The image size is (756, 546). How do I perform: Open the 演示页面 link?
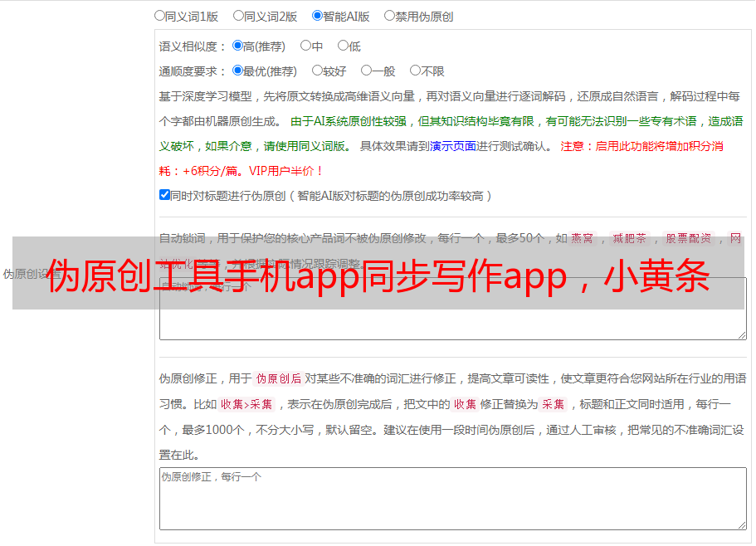452,146
